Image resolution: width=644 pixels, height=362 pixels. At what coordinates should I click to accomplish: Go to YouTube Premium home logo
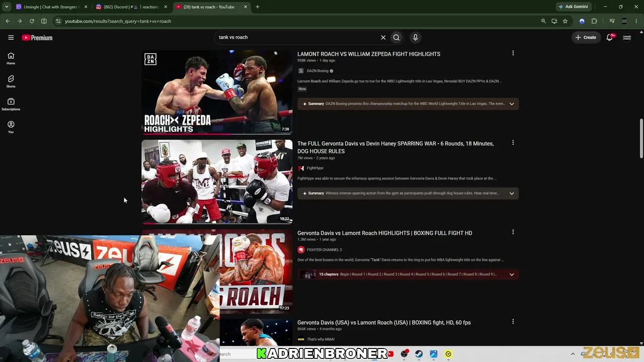(x=37, y=38)
